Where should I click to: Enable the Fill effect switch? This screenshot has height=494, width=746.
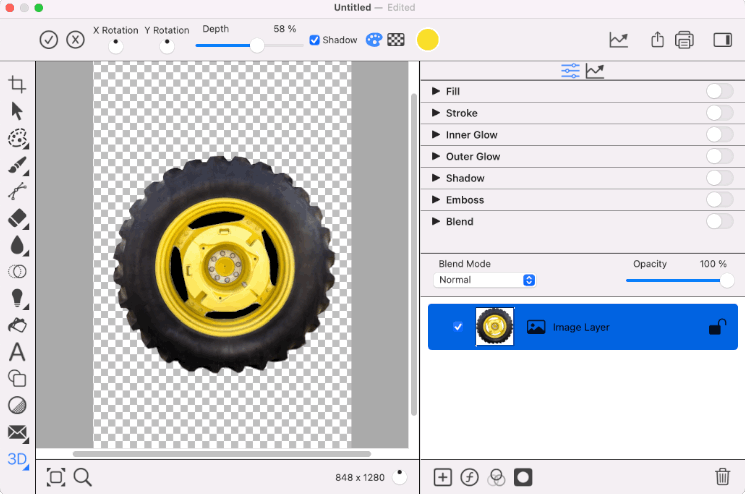[x=719, y=91]
